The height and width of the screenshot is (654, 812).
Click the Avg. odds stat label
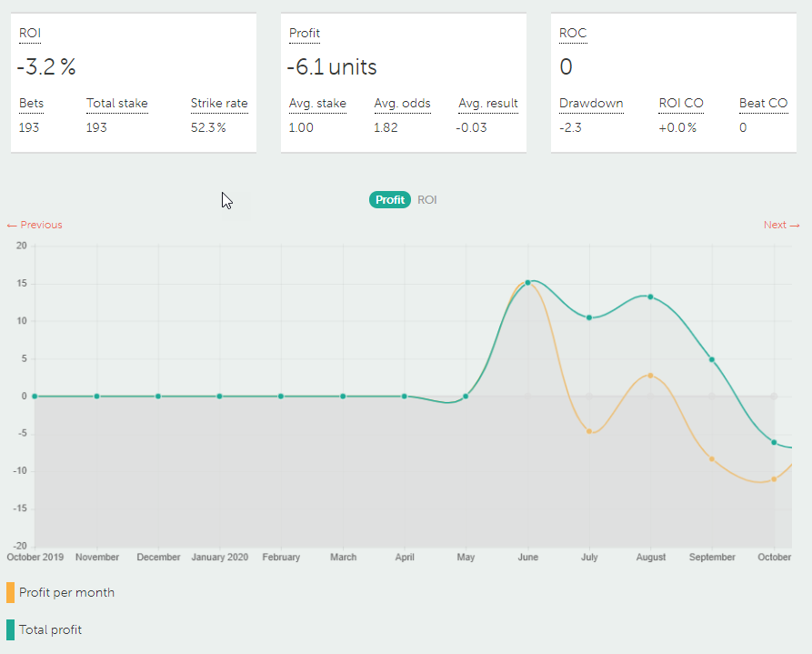[403, 103]
